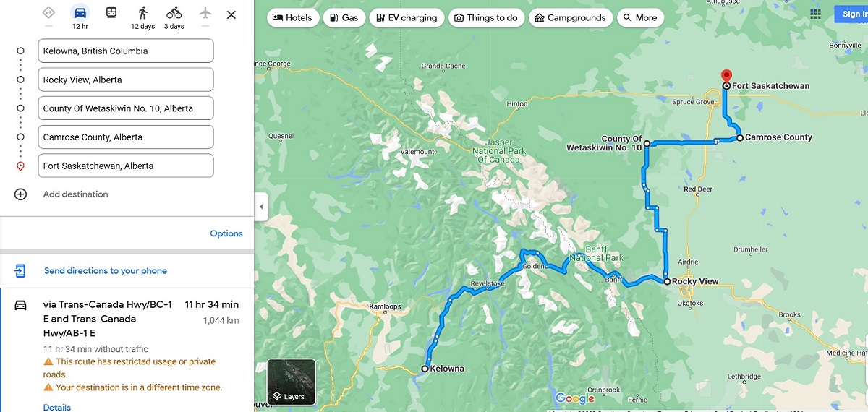868x412 pixels.
Task: Select driving travel mode icon
Action: pyautogui.click(x=80, y=13)
